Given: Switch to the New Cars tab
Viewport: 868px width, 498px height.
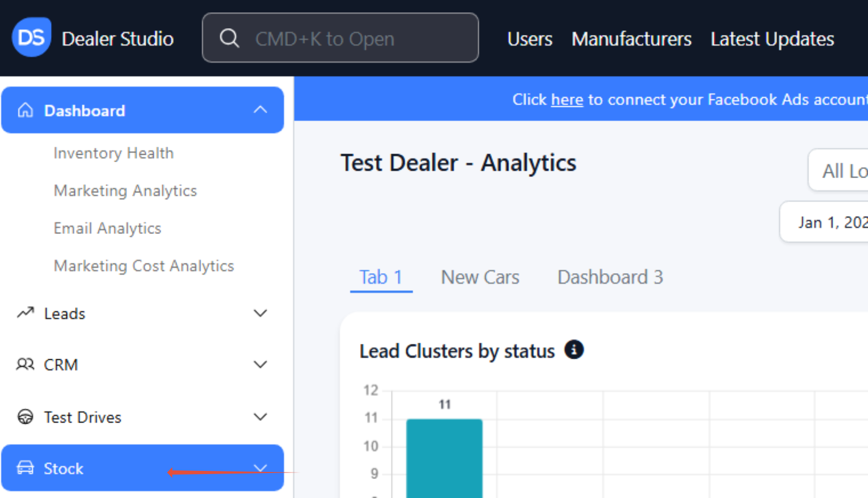Looking at the screenshot, I should click(480, 277).
